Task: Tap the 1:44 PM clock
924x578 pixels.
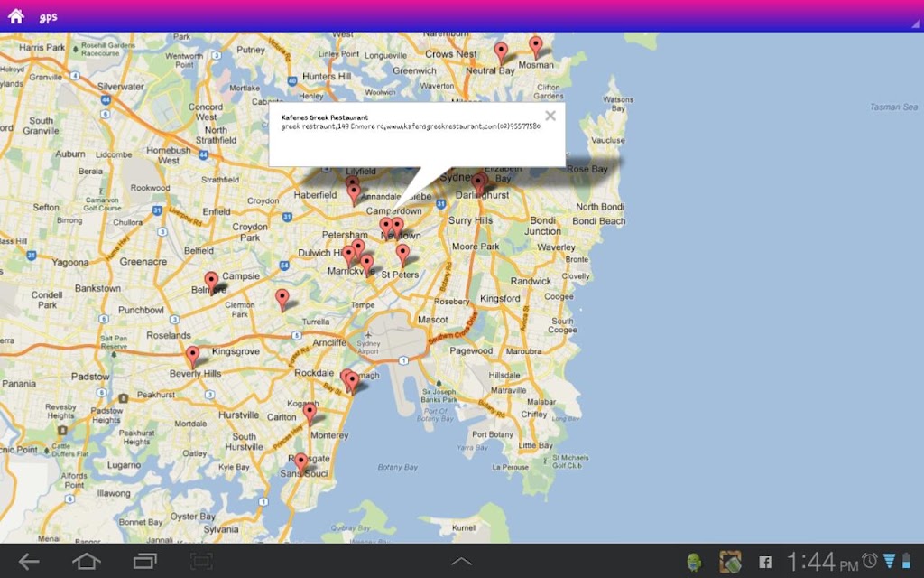Action: tap(823, 562)
